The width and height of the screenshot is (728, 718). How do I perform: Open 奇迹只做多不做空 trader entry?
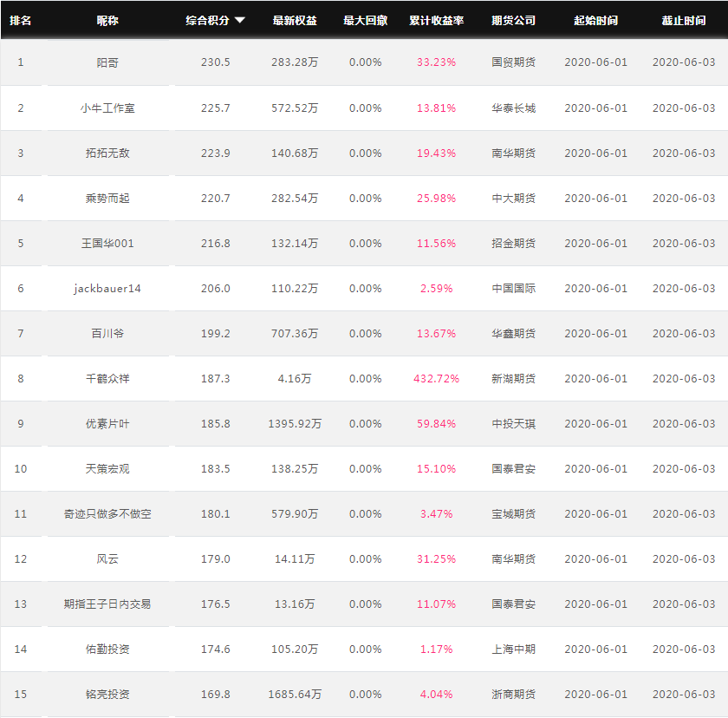coord(107,513)
